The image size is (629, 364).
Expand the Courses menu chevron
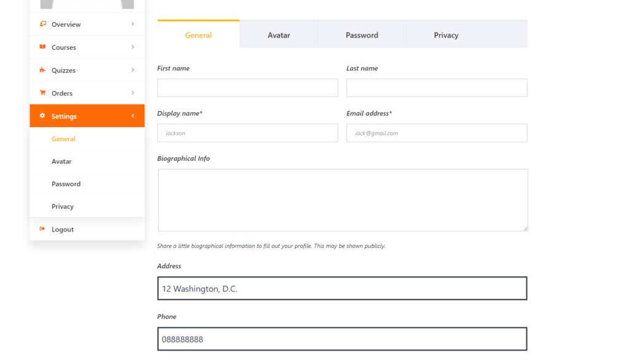click(x=133, y=47)
